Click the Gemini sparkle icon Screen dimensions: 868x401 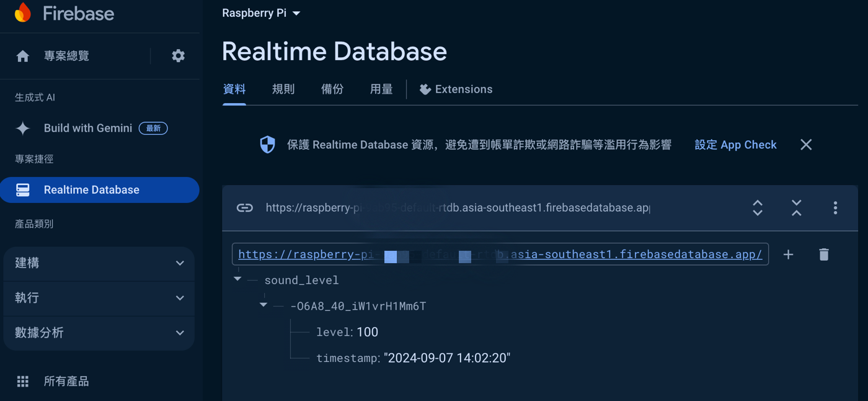coord(23,128)
